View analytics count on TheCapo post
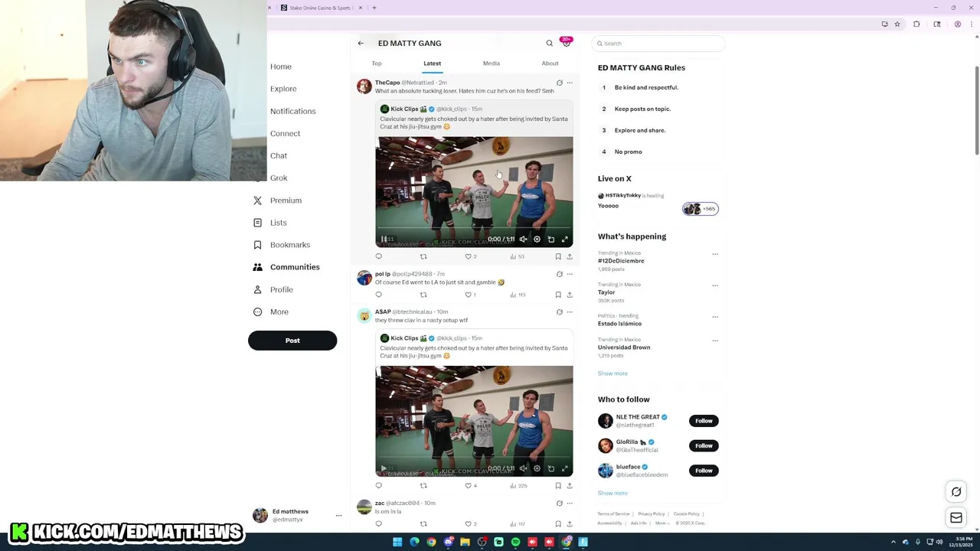The image size is (980, 551). coord(517,256)
